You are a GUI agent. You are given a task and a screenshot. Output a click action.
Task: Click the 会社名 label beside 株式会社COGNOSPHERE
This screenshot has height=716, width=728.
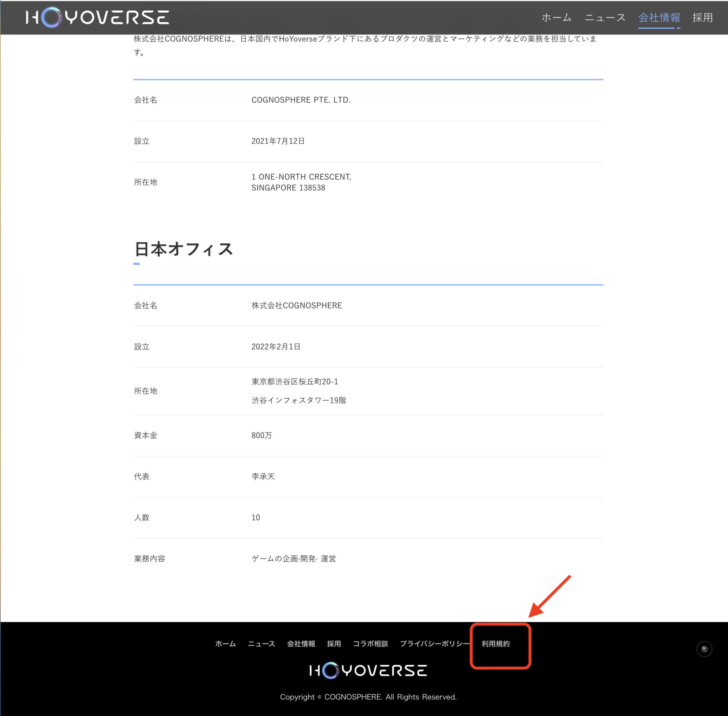click(x=146, y=306)
